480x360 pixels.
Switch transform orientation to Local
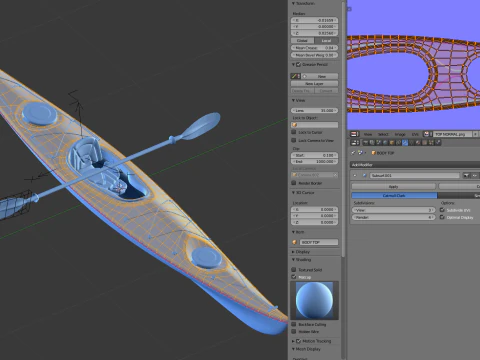(326, 41)
